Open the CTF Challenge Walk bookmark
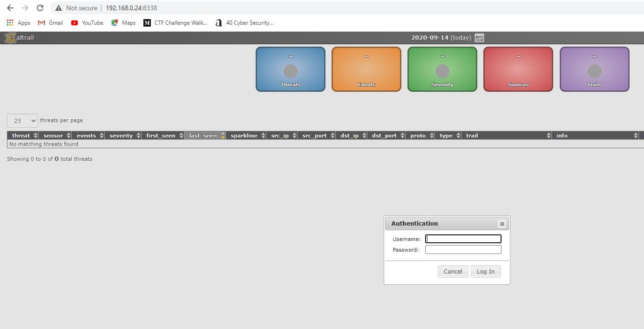Viewport: 644px width, 329px height. (x=176, y=22)
